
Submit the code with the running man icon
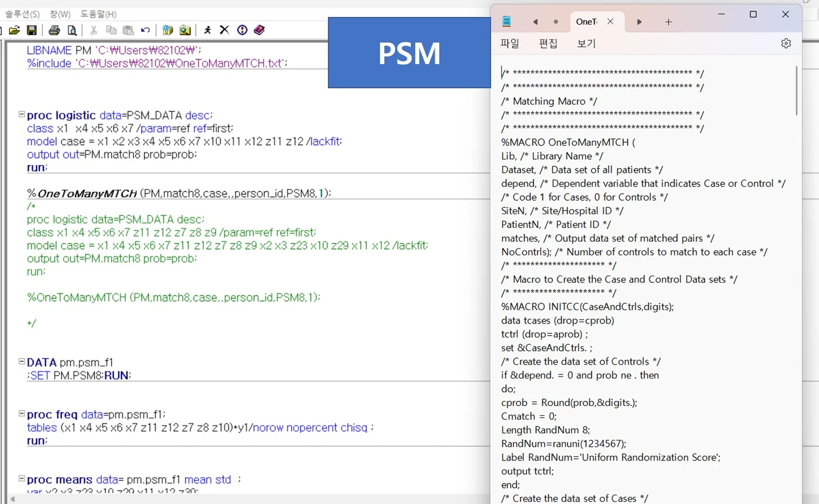tap(207, 30)
